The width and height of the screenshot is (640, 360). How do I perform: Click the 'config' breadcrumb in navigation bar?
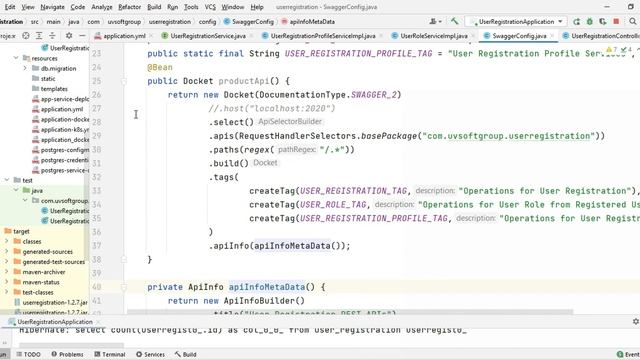pyautogui.click(x=207, y=22)
